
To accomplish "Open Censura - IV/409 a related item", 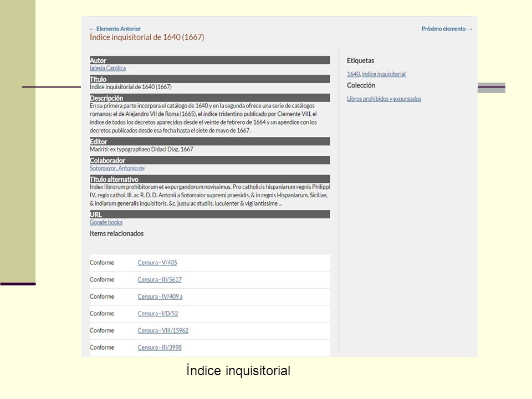I will (160, 296).
